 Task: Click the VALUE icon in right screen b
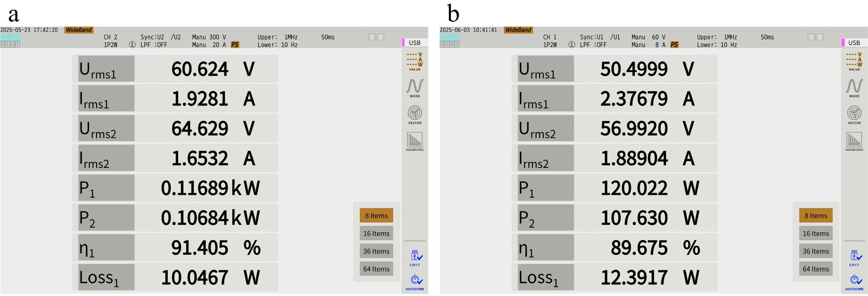854,61
